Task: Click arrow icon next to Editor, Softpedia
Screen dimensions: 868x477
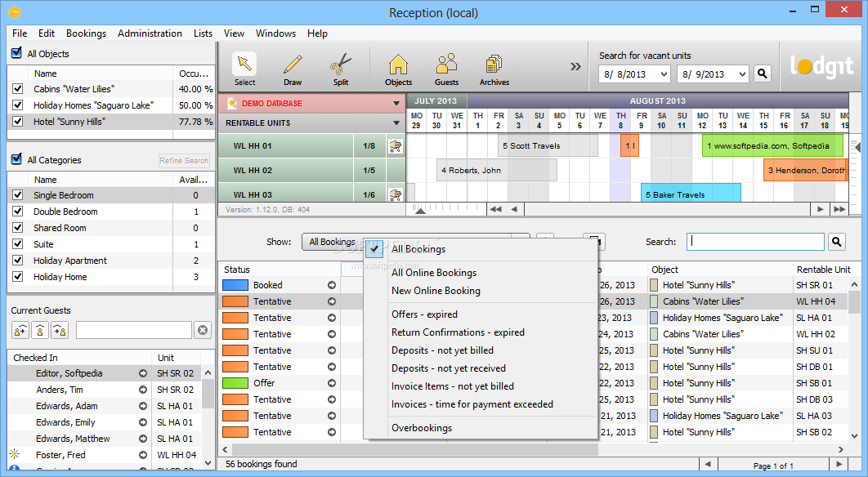Action: pyautogui.click(x=143, y=373)
